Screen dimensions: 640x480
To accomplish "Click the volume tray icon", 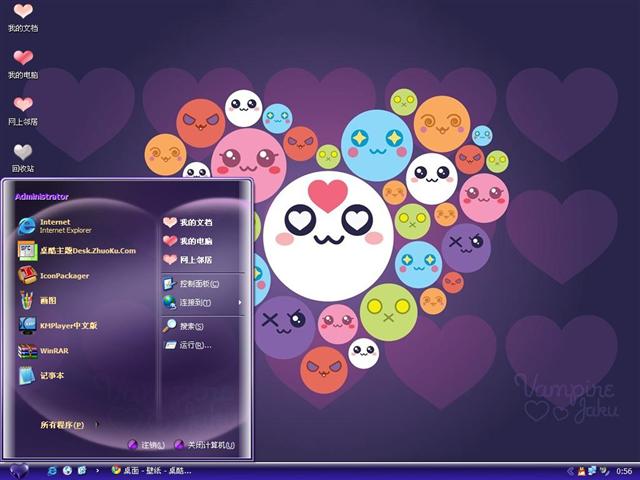I will tap(603, 471).
